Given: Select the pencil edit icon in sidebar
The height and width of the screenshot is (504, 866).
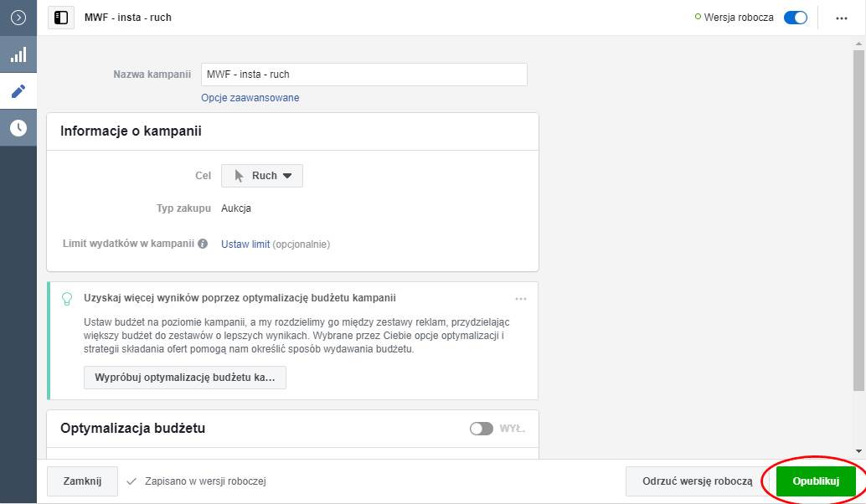Looking at the screenshot, I should point(18,91).
